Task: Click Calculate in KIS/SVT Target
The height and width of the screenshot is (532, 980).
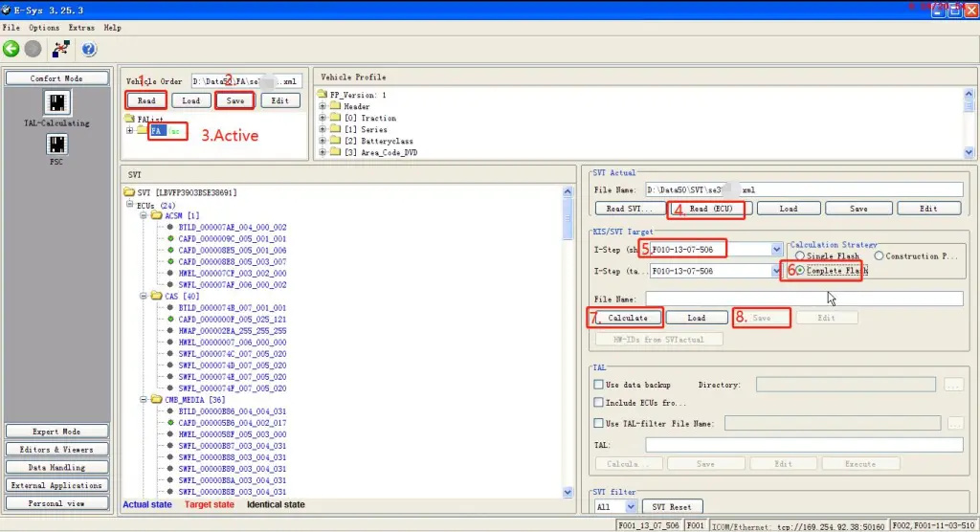Action: point(628,318)
